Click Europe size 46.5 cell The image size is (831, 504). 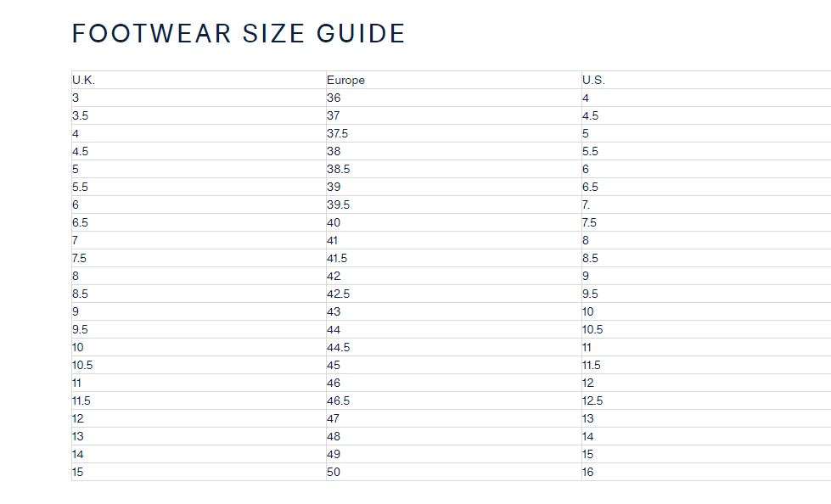click(x=338, y=400)
